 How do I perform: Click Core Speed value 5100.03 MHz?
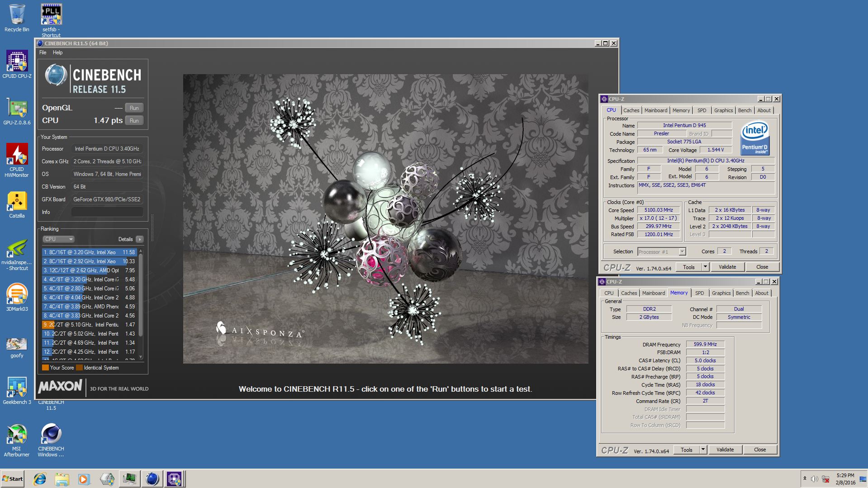(x=658, y=210)
